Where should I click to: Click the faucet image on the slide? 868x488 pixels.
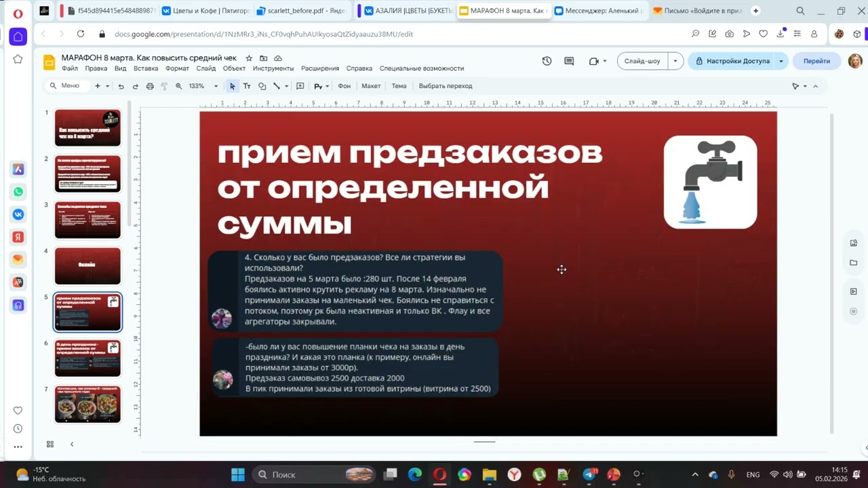pos(710,182)
